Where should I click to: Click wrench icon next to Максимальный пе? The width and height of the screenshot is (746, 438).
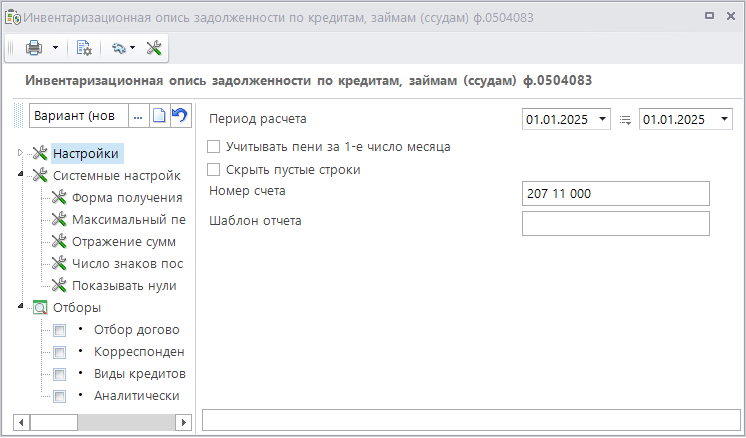[x=59, y=219]
